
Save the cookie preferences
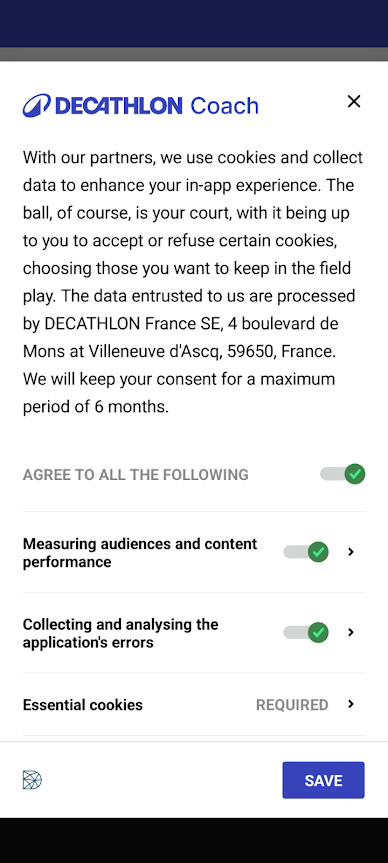tap(324, 780)
